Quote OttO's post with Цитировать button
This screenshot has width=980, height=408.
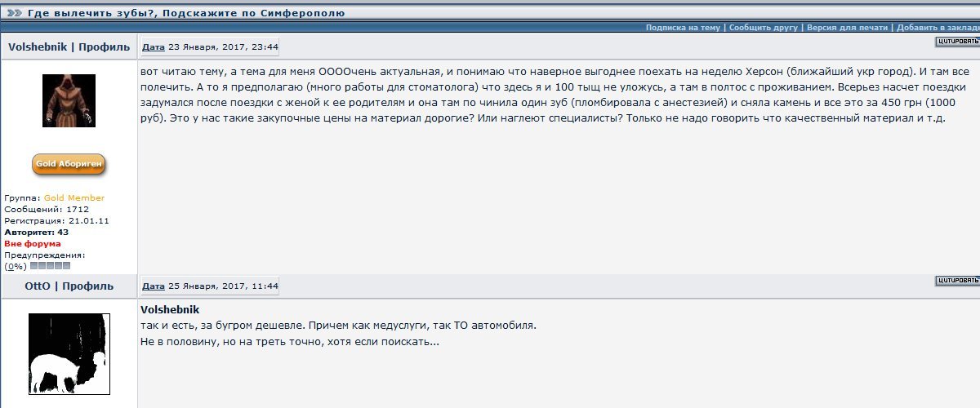click(x=956, y=281)
